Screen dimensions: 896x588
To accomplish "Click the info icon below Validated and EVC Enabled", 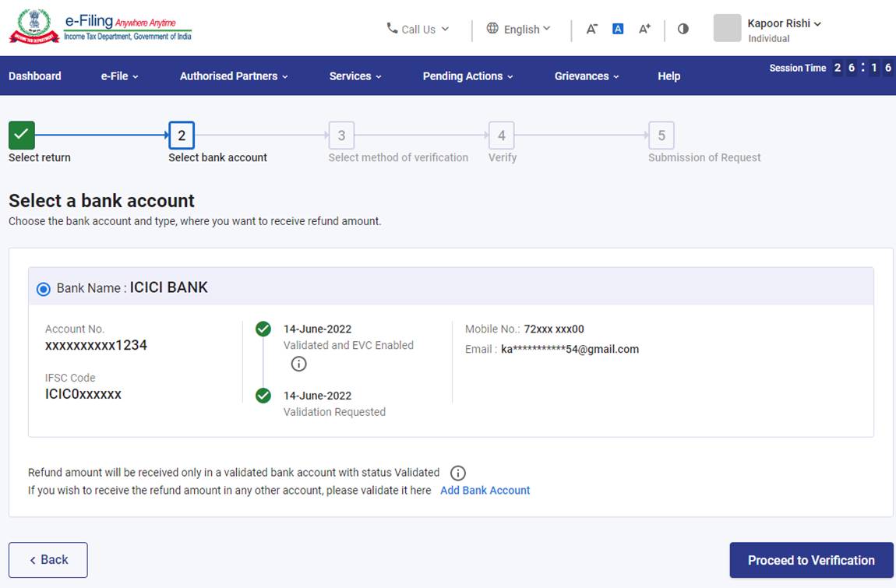I will pos(298,364).
